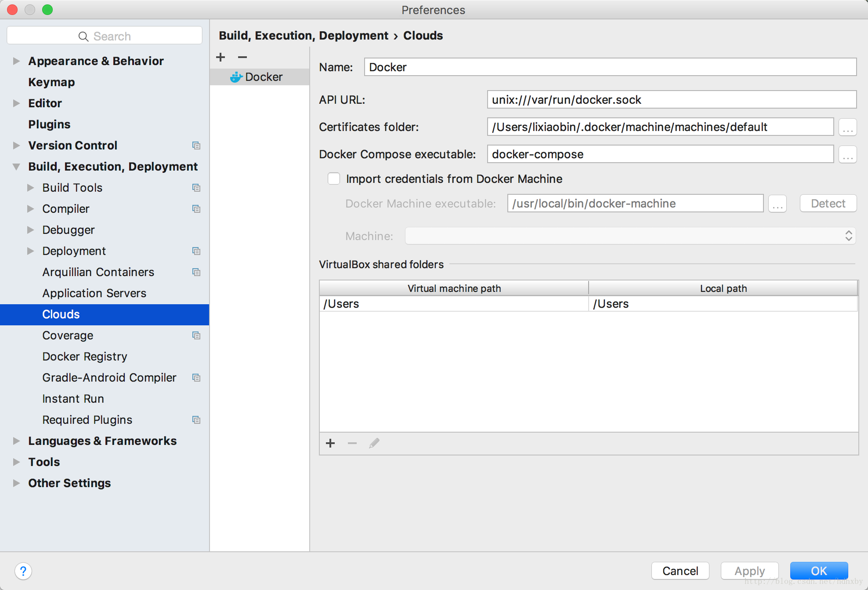This screenshot has width=868, height=590.
Task: Expand Appearance & Behavior section
Action: point(16,61)
